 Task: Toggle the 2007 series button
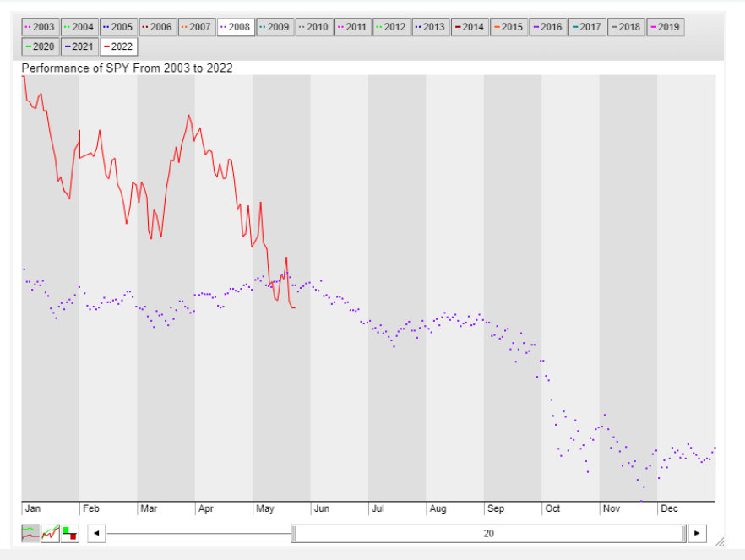coord(197,27)
